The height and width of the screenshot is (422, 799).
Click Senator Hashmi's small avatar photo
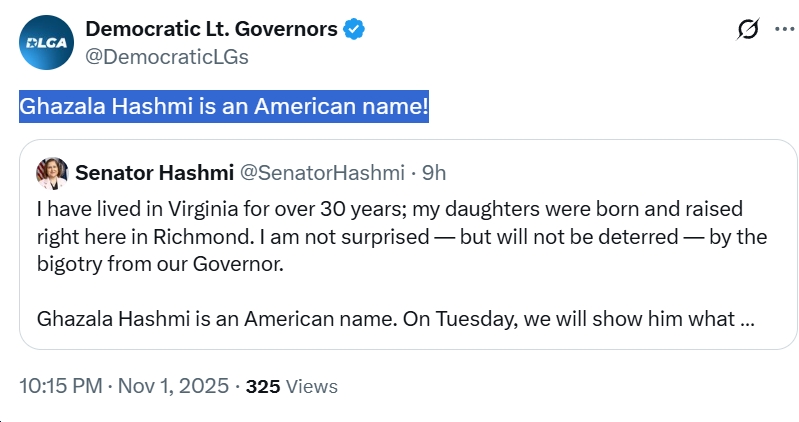click(x=51, y=173)
